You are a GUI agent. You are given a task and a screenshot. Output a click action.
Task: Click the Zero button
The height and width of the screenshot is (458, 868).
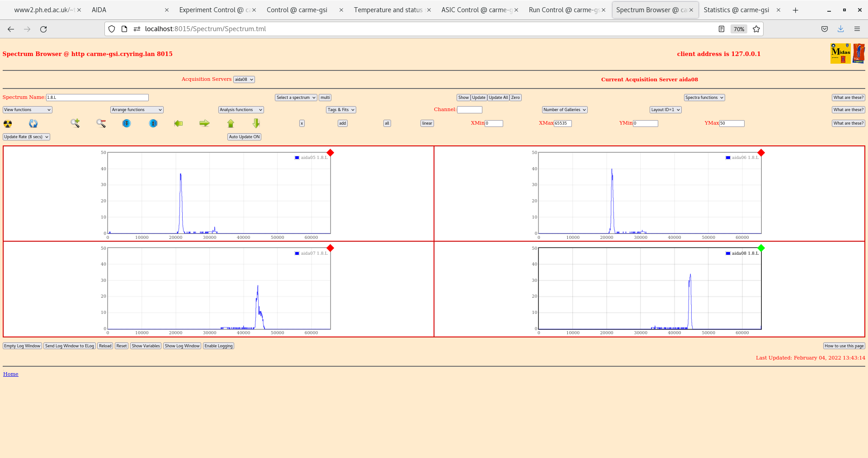pyautogui.click(x=515, y=98)
